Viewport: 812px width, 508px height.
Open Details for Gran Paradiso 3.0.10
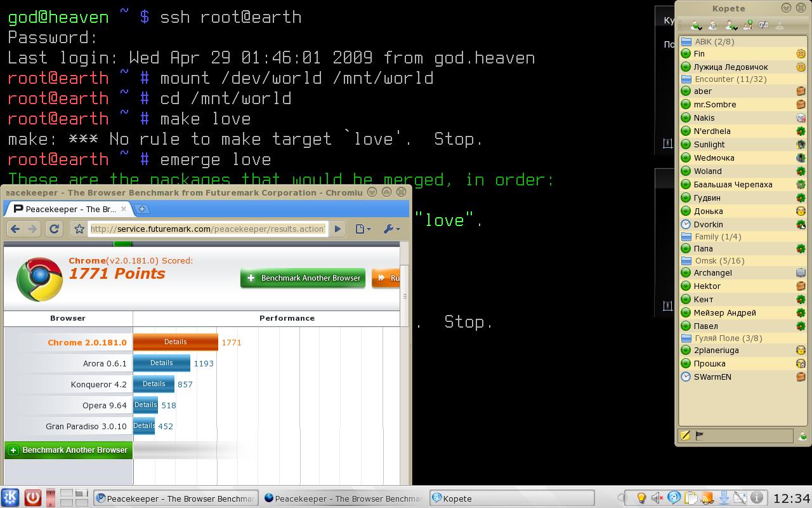click(144, 425)
